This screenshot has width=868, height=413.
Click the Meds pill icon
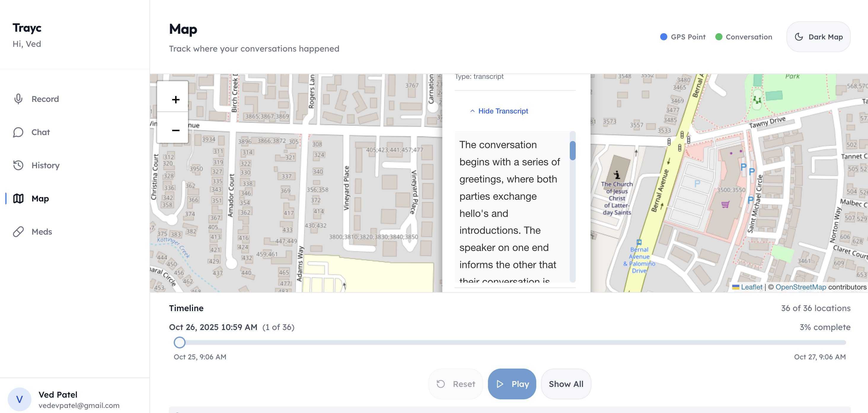18,232
